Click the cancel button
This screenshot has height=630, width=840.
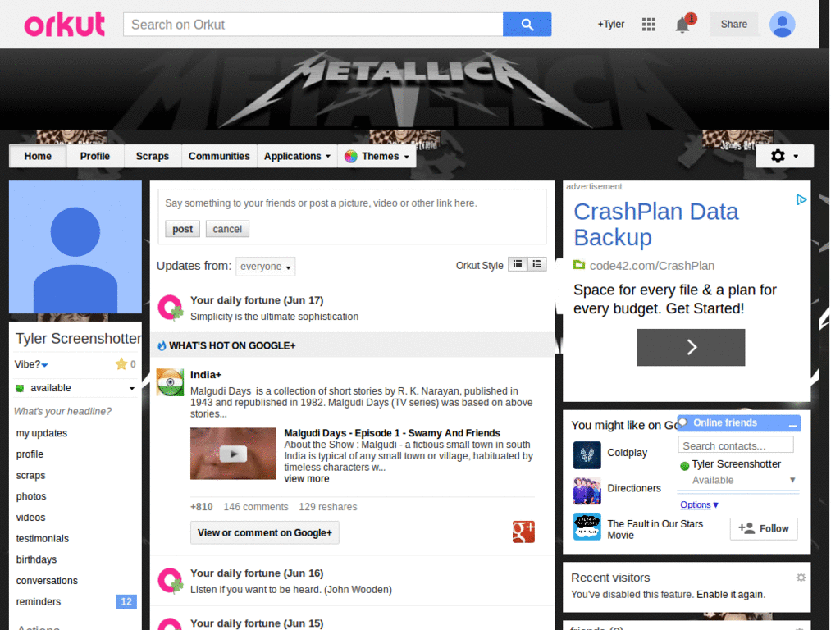227,229
